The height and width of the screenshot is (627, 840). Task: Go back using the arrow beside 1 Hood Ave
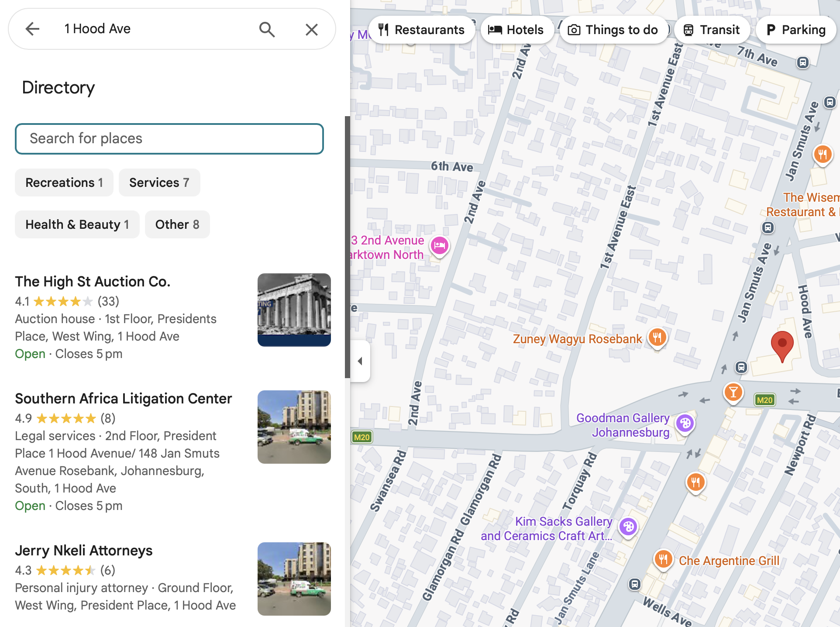coord(32,29)
